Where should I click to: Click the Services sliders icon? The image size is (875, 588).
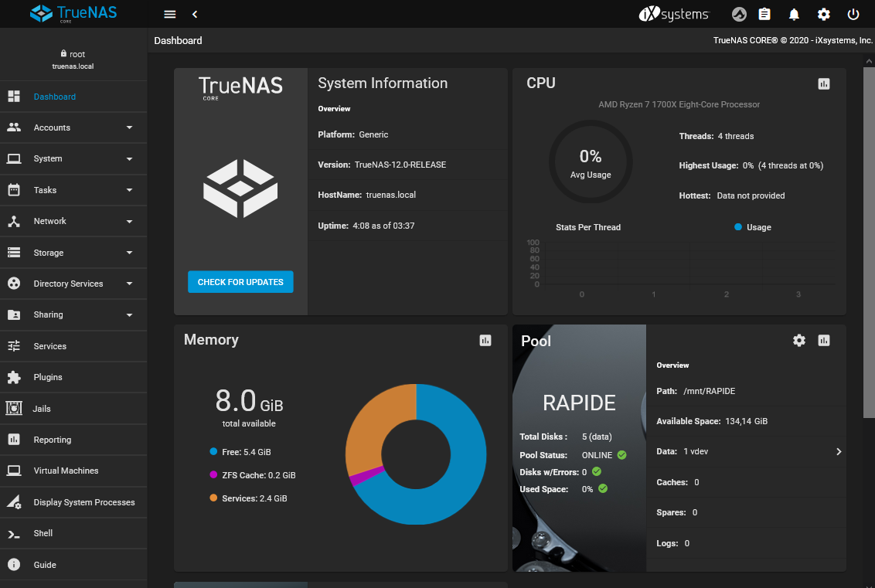click(x=14, y=346)
